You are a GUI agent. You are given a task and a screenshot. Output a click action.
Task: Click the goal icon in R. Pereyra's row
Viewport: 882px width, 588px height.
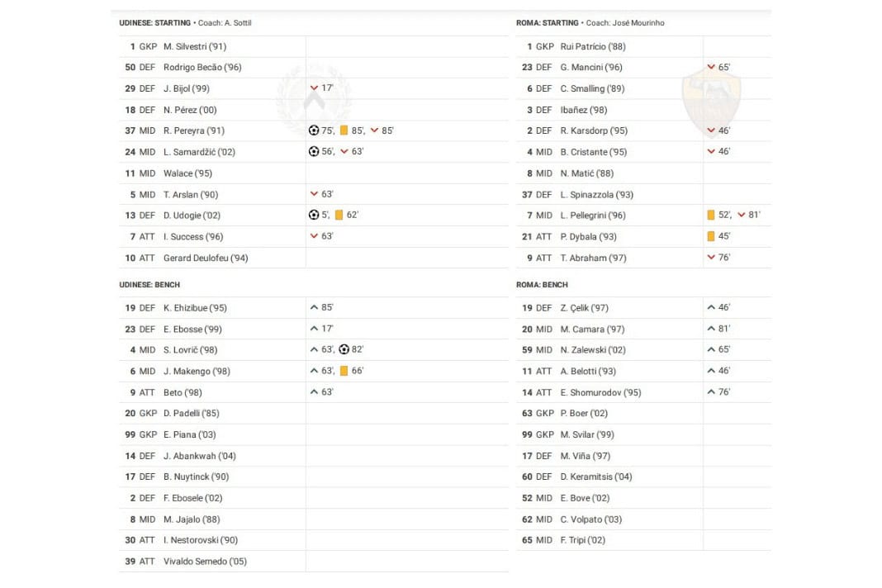(x=314, y=130)
